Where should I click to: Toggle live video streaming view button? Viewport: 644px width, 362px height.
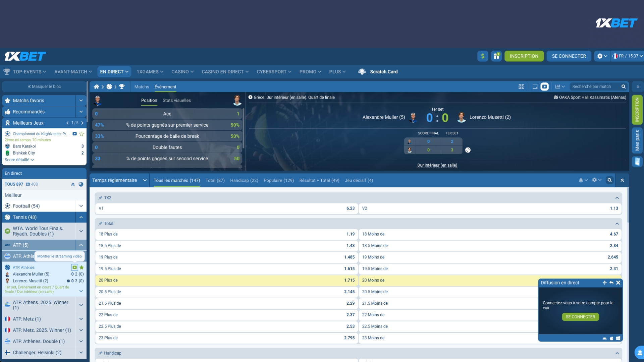click(545, 87)
